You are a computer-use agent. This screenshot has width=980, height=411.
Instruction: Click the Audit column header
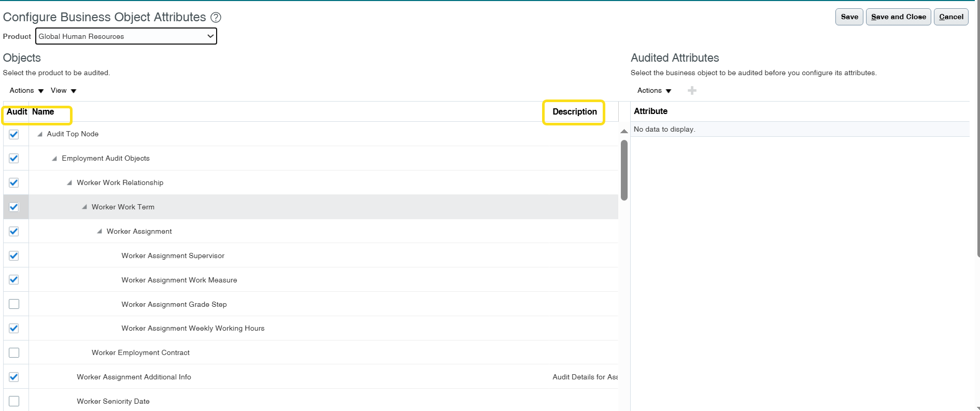[x=17, y=112]
